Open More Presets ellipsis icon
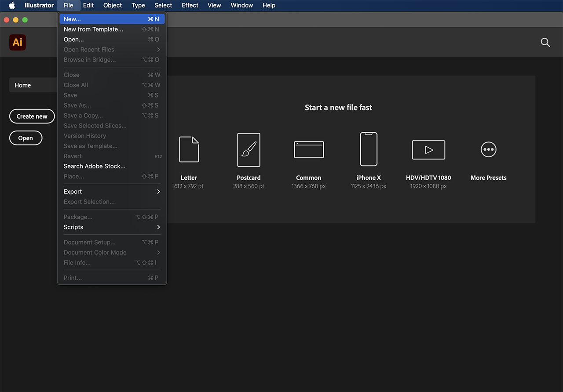Image resolution: width=563 pixels, height=392 pixels. coord(488,149)
